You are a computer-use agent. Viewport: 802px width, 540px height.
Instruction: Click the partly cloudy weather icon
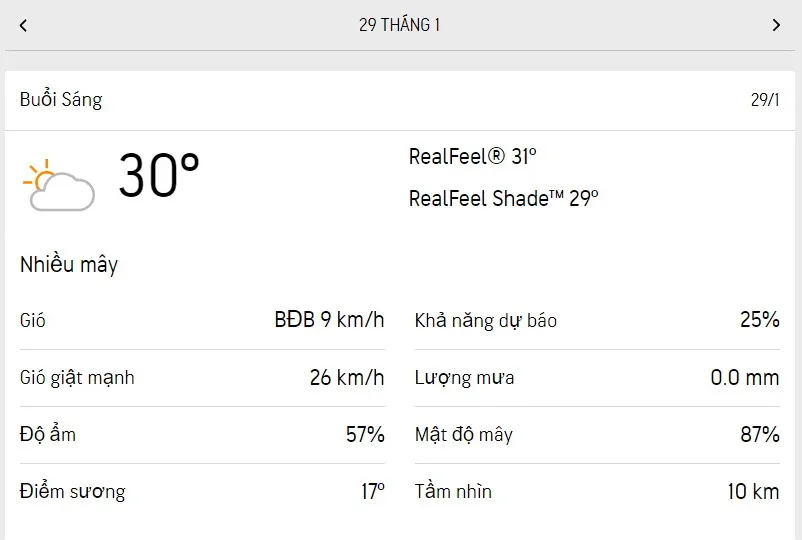(x=58, y=185)
